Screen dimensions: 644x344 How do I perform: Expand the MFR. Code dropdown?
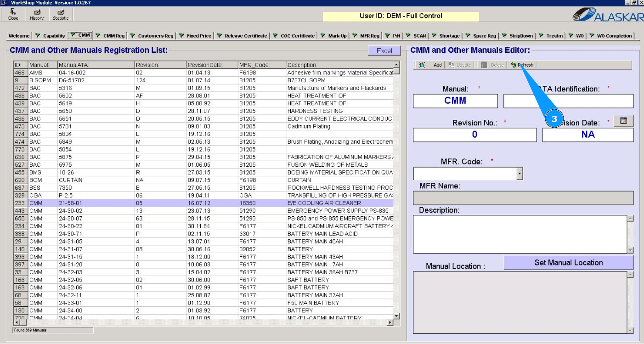tap(520, 174)
